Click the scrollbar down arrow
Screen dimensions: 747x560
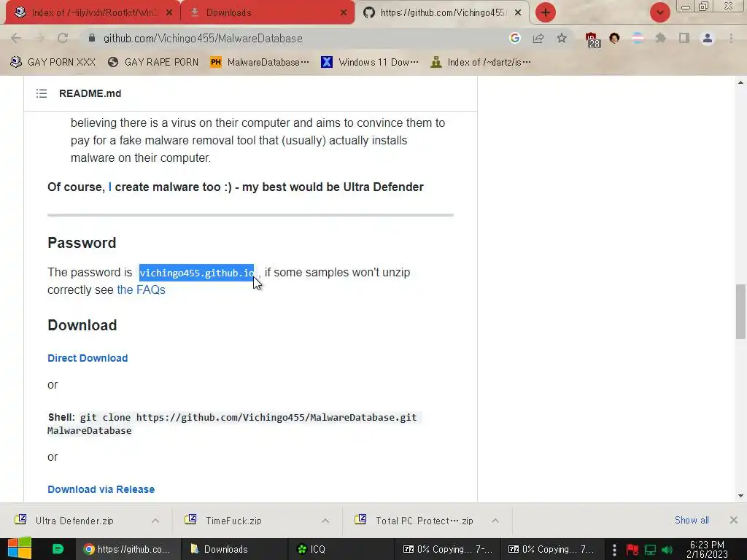pyautogui.click(x=740, y=496)
